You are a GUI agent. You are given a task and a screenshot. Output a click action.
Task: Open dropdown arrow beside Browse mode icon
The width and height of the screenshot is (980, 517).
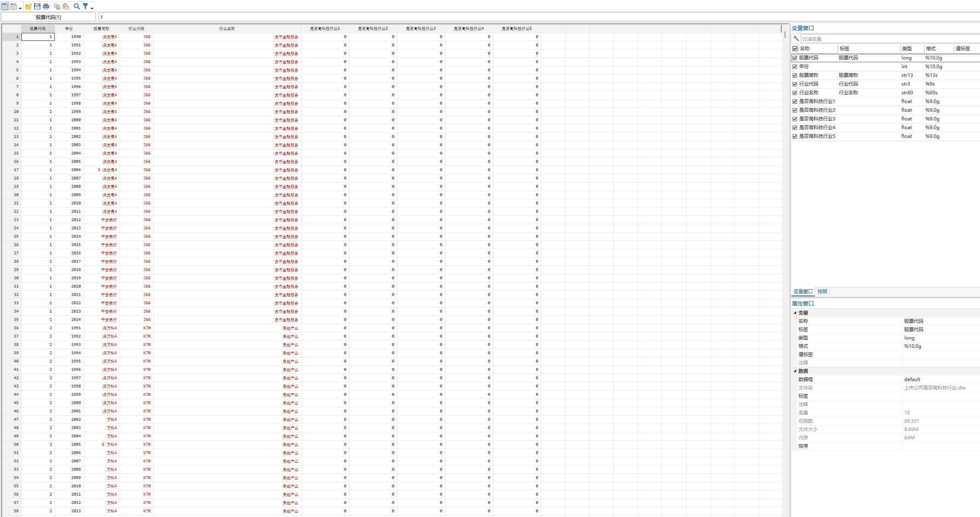20,8
